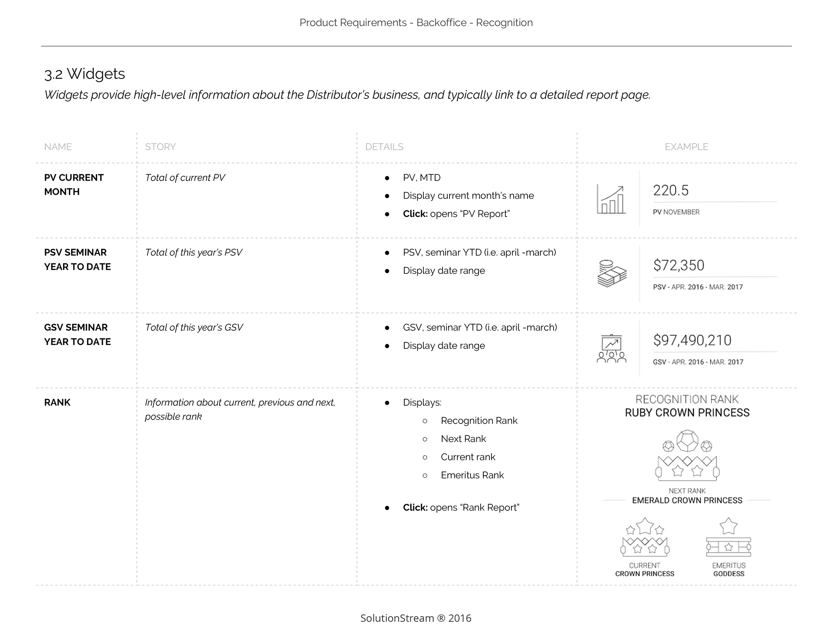The width and height of the screenshot is (833, 644).
Task: Click the PV CURRENT MONTH row name
Action: tap(74, 184)
